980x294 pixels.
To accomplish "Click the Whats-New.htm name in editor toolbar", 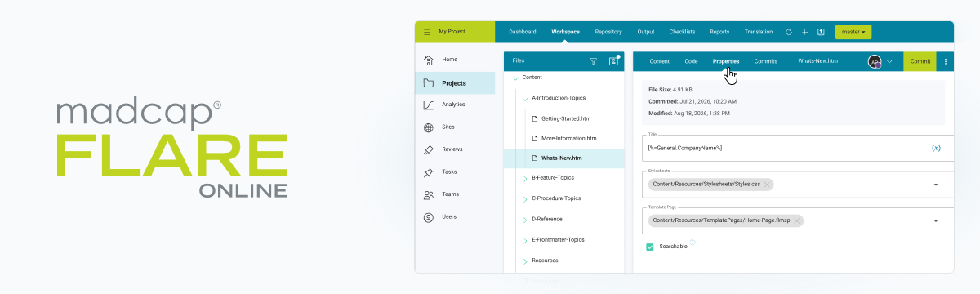I will (818, 61).
